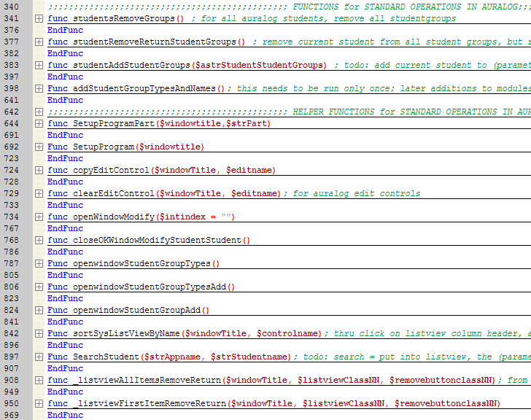This screenshot has width=531, height=420.
Task: Unfold the SetupProgramPart function
Action: (x=39, y=123)
